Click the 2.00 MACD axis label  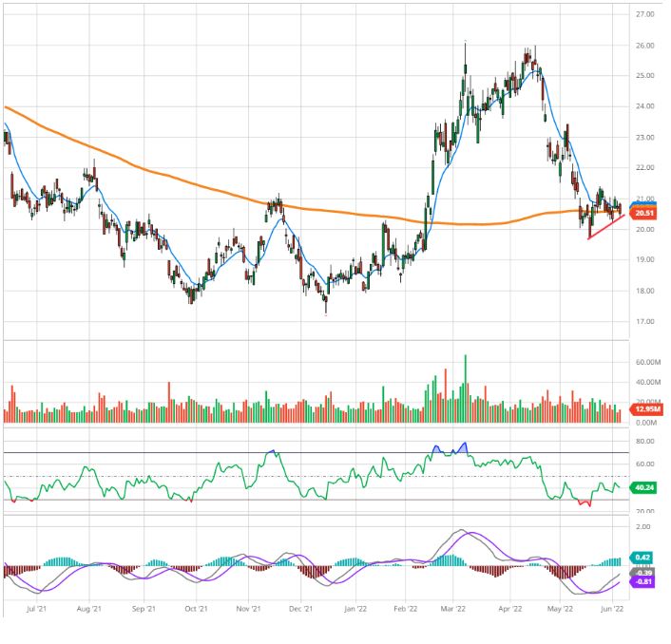click(x=642, y=527)
